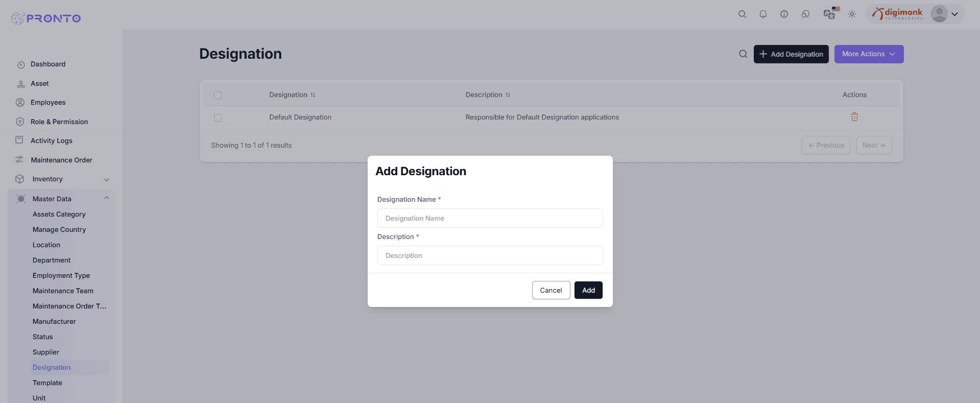Go to Employees page
Screen dimensions: 980x403
click(x=48, y=103)
